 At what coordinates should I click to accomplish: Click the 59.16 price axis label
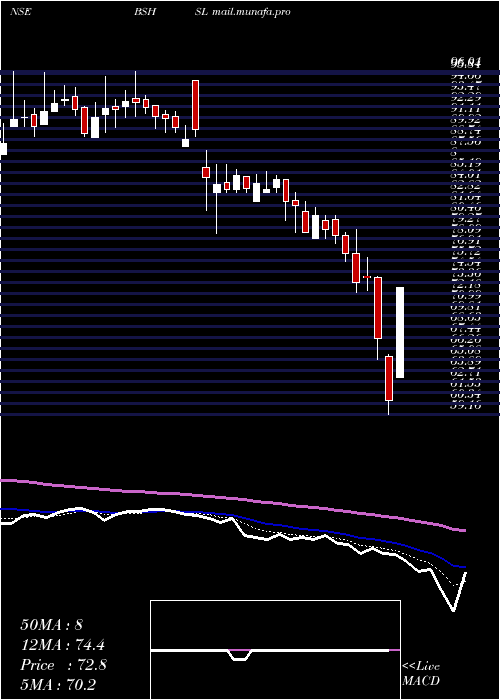(466, 406)
